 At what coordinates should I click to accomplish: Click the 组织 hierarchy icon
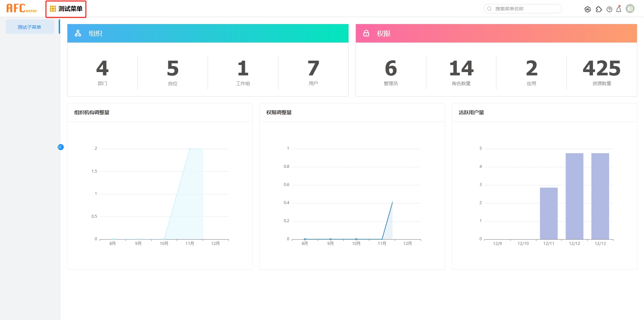(78, 33)
